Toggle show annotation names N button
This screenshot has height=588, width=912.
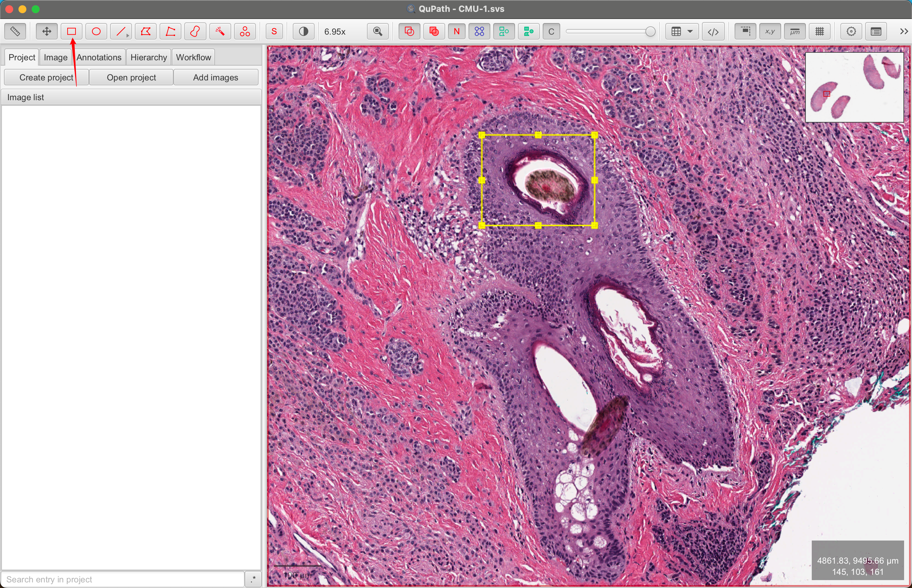456,31
